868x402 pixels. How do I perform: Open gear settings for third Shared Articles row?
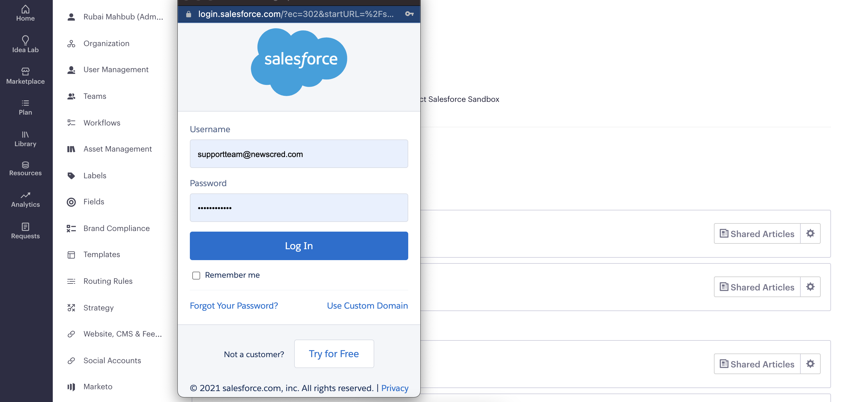[x=810, y=363]
